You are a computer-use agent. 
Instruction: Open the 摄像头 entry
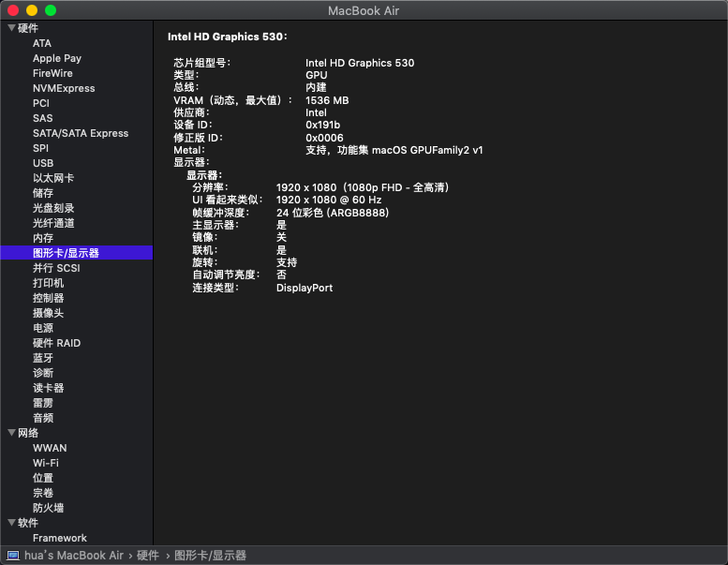tap(49, 313)
